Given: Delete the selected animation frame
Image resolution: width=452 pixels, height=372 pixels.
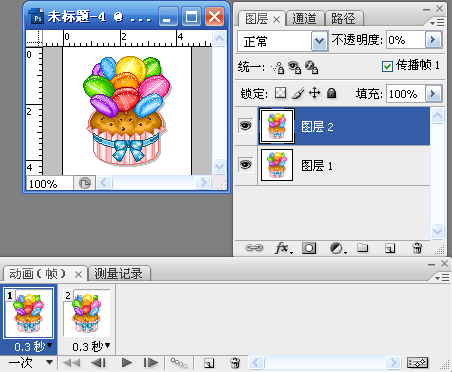Looking at the screenshot, I should [235, 363].
